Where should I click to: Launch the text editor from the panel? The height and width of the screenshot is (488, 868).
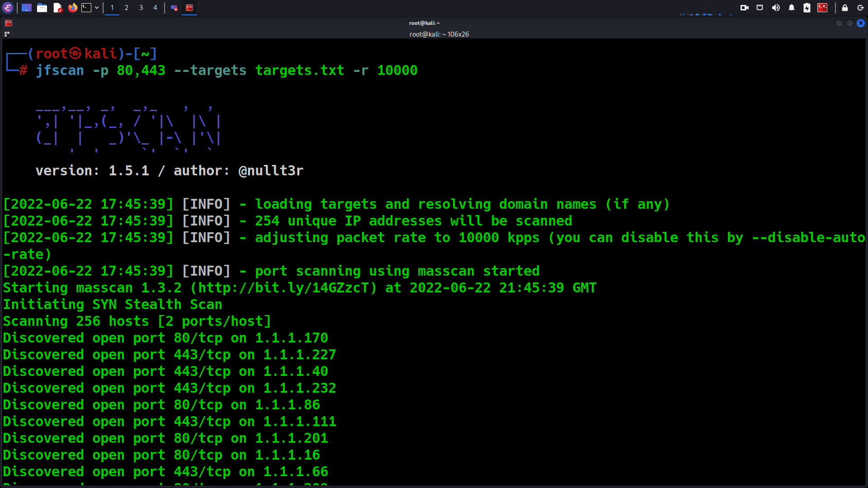(57, 8)
